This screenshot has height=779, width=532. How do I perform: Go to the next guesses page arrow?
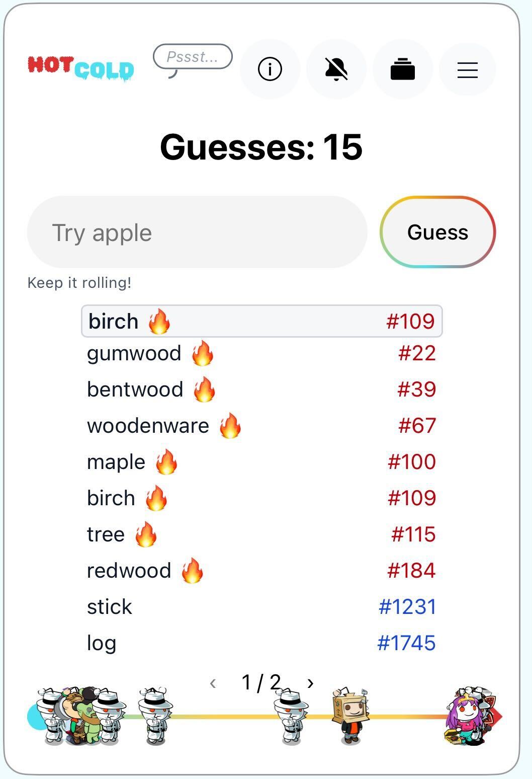pyautogui.click(x=310, y=683)
